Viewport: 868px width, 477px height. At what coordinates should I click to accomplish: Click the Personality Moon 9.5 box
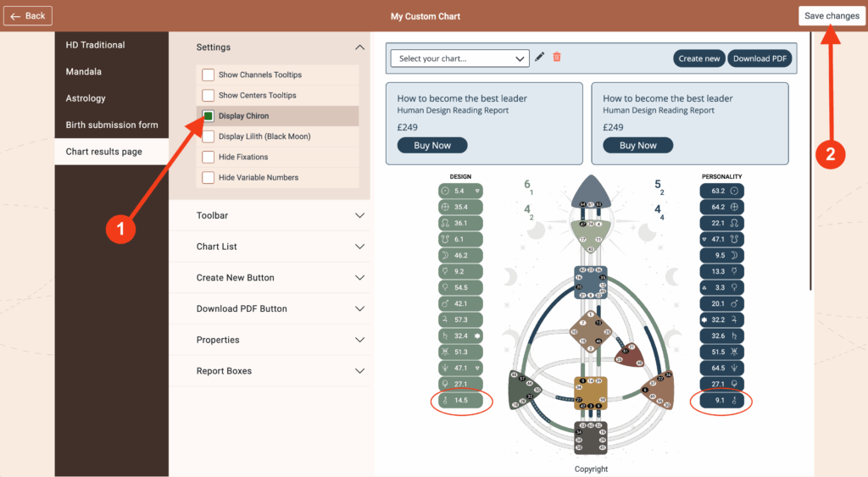(x=722, y=255)
